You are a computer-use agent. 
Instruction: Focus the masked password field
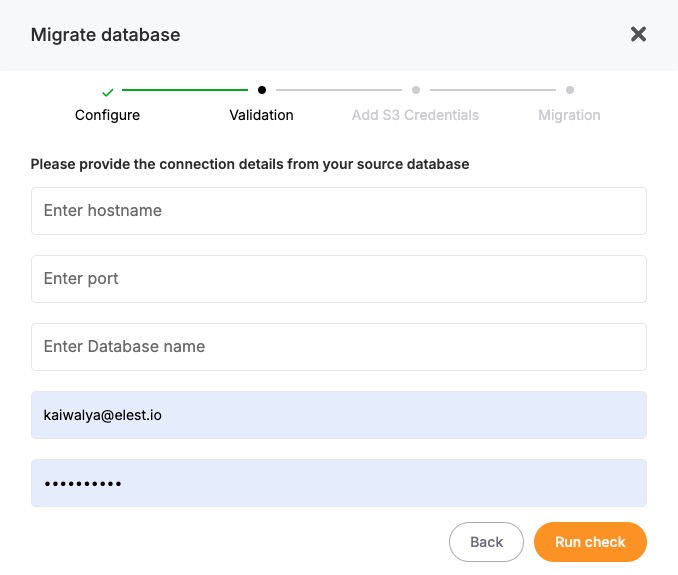pos(338,483)
